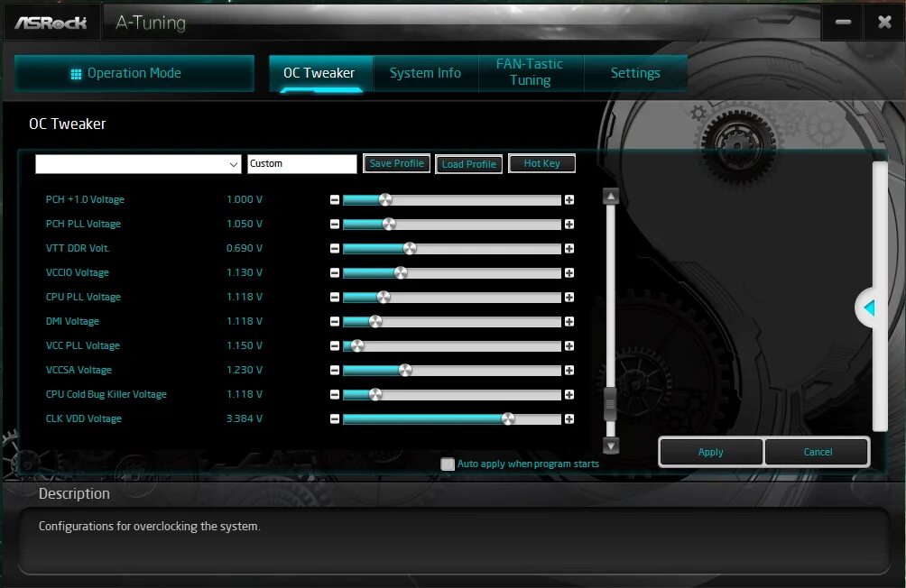906x588 pixels.
Task: Click VCC PLL Voltage slider handle
Action: click(357, 345)
